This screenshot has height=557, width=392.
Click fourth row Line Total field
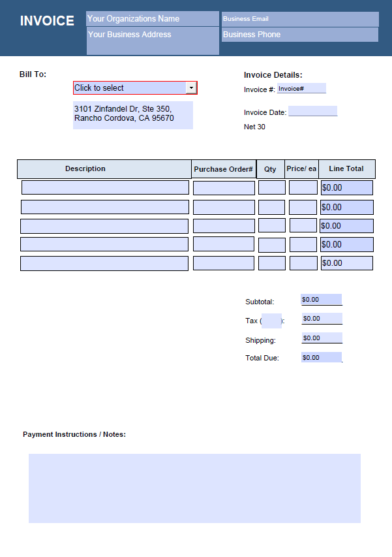coord(347,245)
